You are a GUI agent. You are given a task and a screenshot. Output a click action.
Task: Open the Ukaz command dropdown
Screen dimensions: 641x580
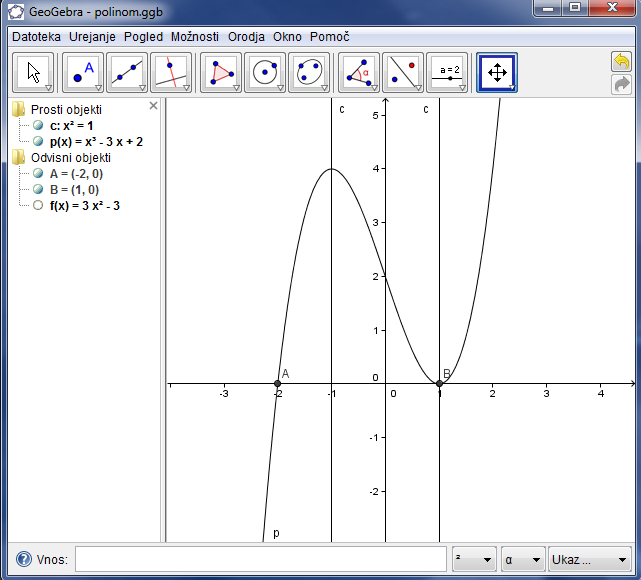[x=589, y=560]
